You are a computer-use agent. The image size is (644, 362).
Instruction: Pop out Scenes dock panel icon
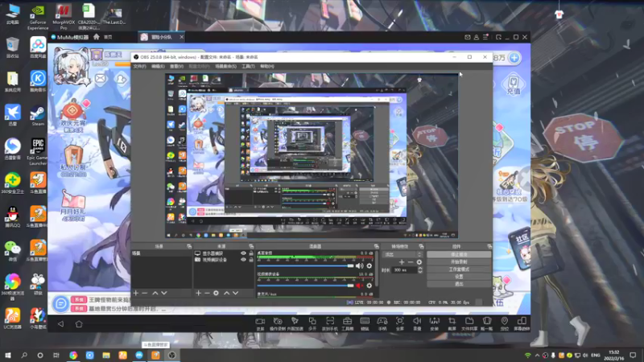point(189,246)
